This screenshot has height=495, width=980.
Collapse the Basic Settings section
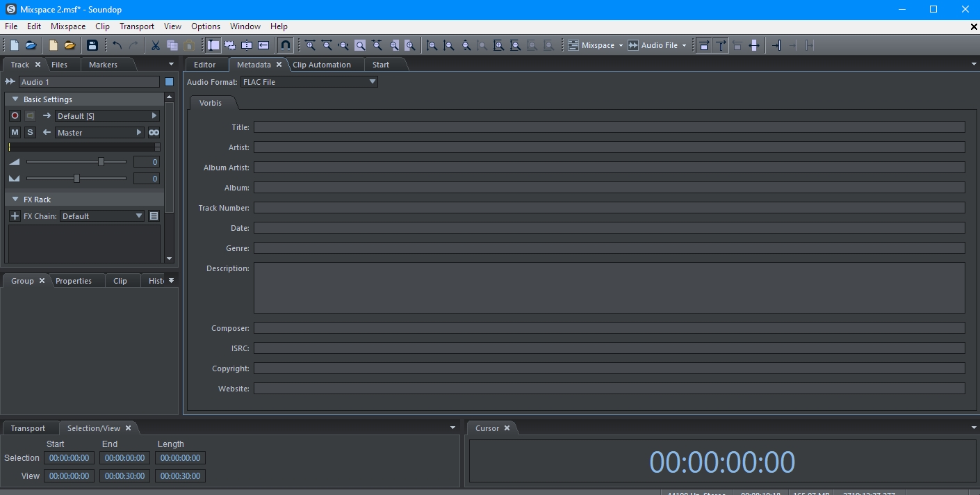pyautogui.click(x=15, y=99)
